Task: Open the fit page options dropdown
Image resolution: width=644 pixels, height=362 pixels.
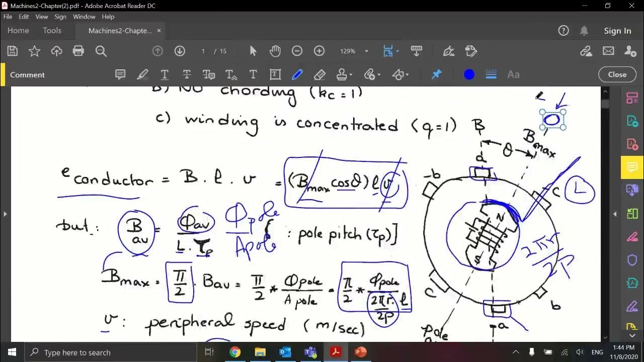Action: pos(391,51)
